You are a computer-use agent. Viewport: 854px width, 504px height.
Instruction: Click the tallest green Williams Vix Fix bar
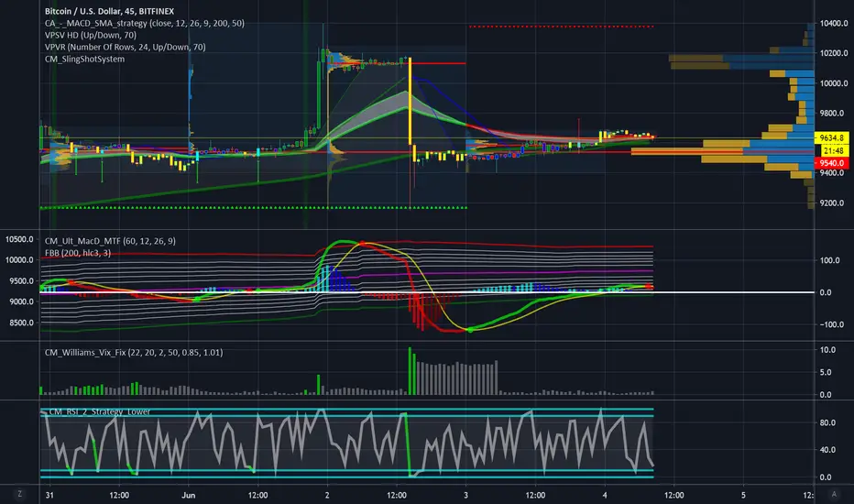(x=411, y=371)
